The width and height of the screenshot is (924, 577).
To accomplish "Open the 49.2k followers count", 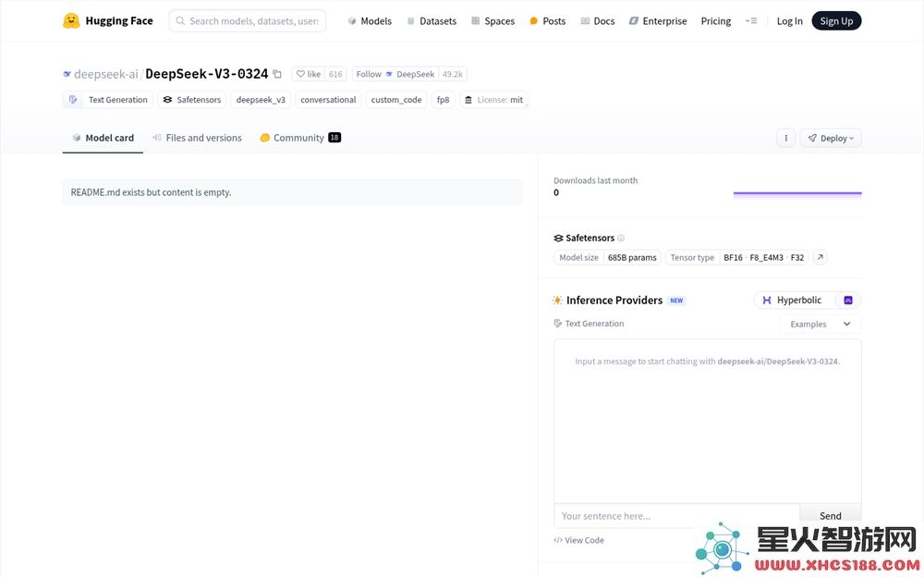I will [453, 74].
